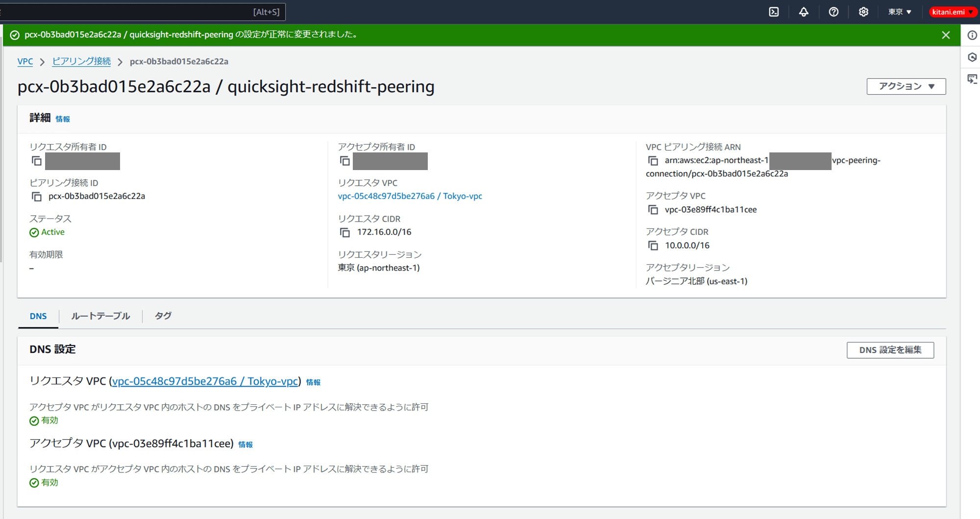Viewport: 980px width, 519px height.
Task: Open リクエスタ VPC link in details
Action: pyautogui.click(x=410, y=196)
